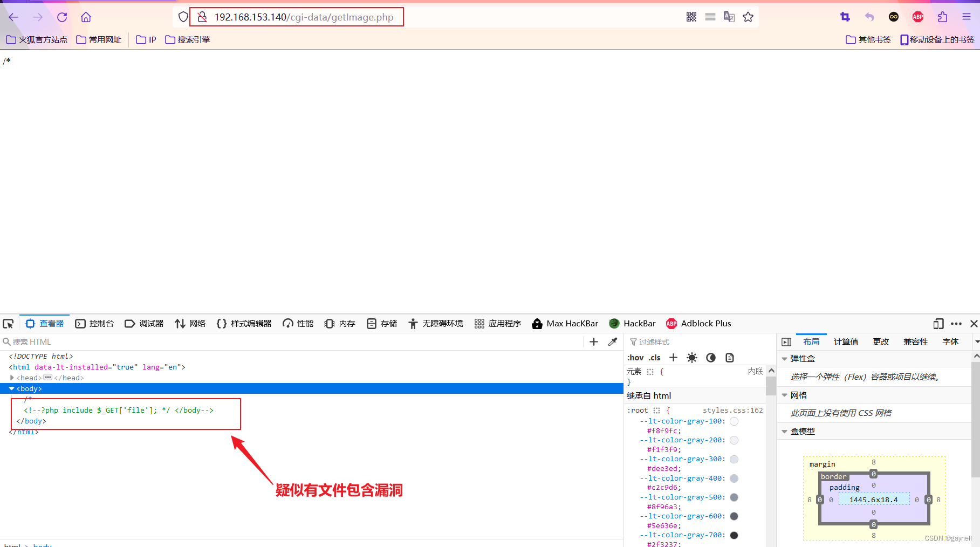Click the box model content size 1445.6×18.4
The image size is (980, 547).
click(874, 500)
